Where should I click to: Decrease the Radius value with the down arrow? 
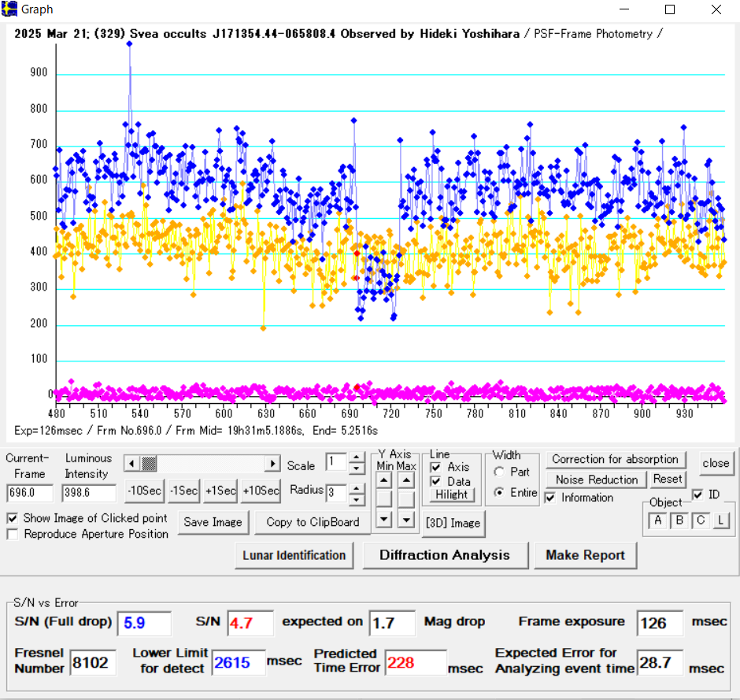(x=357, y=500)
